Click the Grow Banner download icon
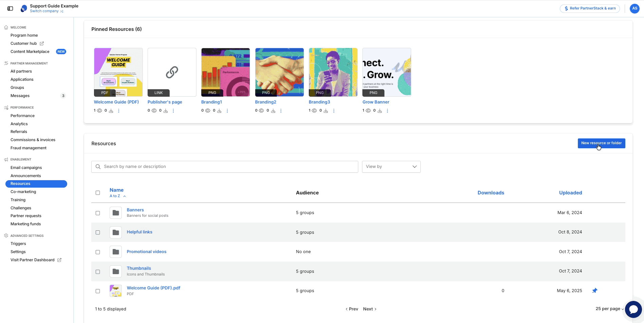The width and height of the screenshot is (644, 323). (x=380, y=111)
